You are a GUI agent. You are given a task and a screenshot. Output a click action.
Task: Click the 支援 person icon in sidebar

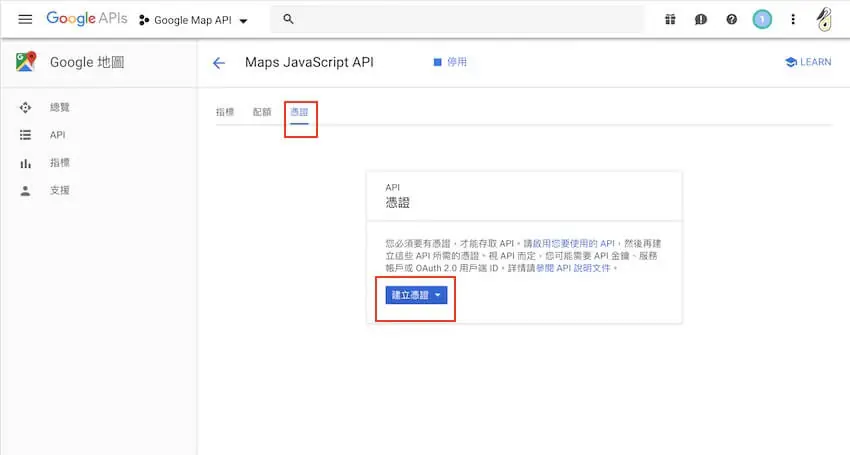click(x=25, y=191)
